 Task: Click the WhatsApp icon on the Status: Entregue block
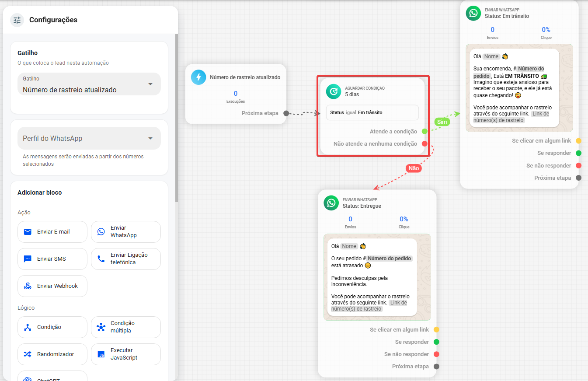coord(331,203)
